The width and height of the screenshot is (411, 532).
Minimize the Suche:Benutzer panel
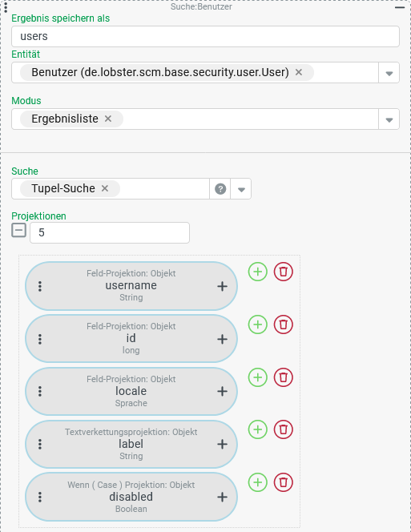(x=400, y=7)
